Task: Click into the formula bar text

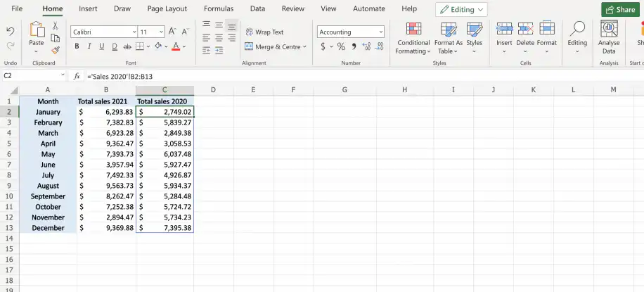Action: (x=120, y=77)
